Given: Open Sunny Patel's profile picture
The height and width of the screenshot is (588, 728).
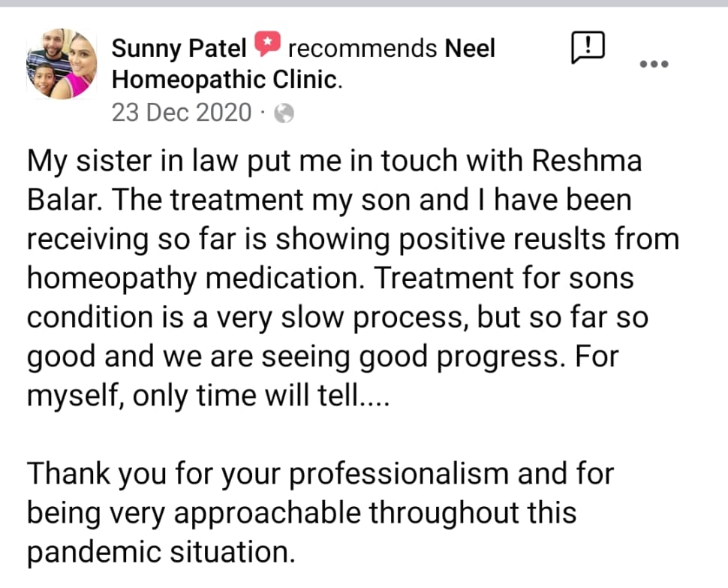Looking at the screenshot, I should [62, 64].
